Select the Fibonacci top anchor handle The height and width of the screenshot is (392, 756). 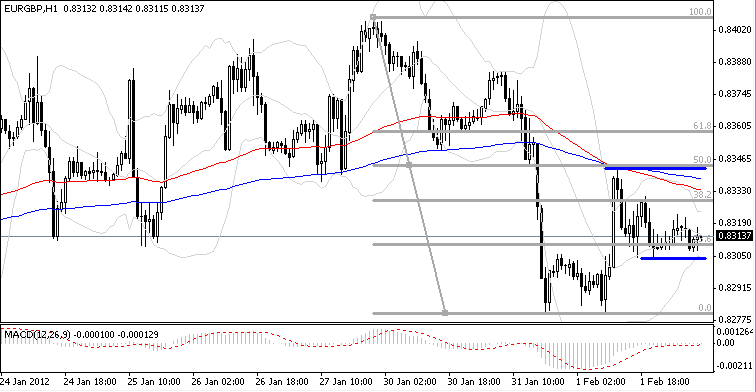tap(373, 18)
